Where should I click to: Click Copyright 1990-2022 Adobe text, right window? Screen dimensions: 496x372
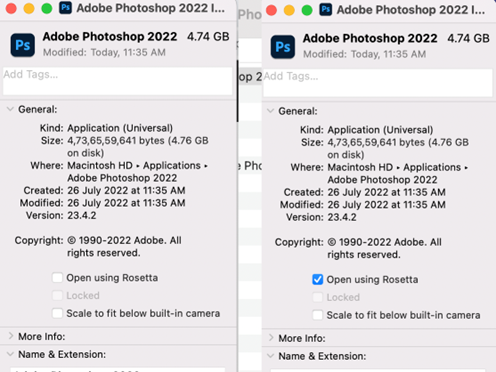[x=385, y=248]
